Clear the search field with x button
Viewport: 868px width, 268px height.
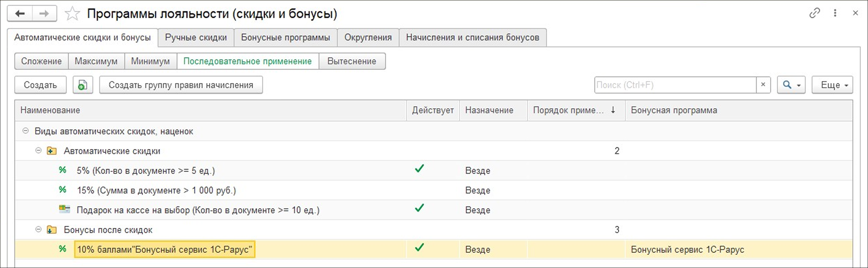[x=763, y=85]
